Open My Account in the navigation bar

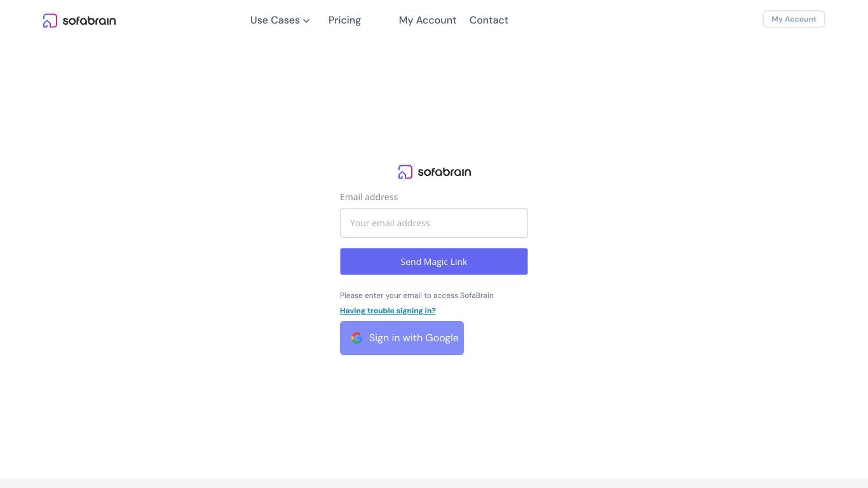(428, 20)
